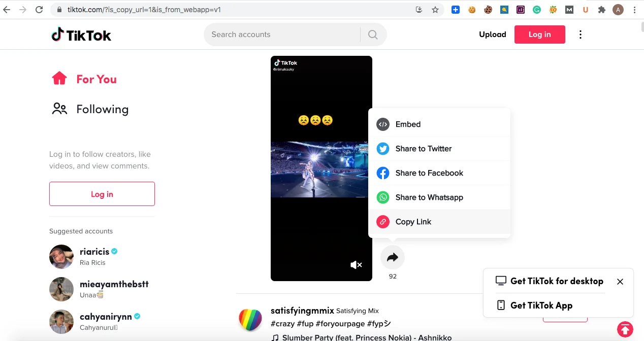Screen dimensions: 644x341
Task: Click the search magnifier icon
Action: click(x=373, y=35)
